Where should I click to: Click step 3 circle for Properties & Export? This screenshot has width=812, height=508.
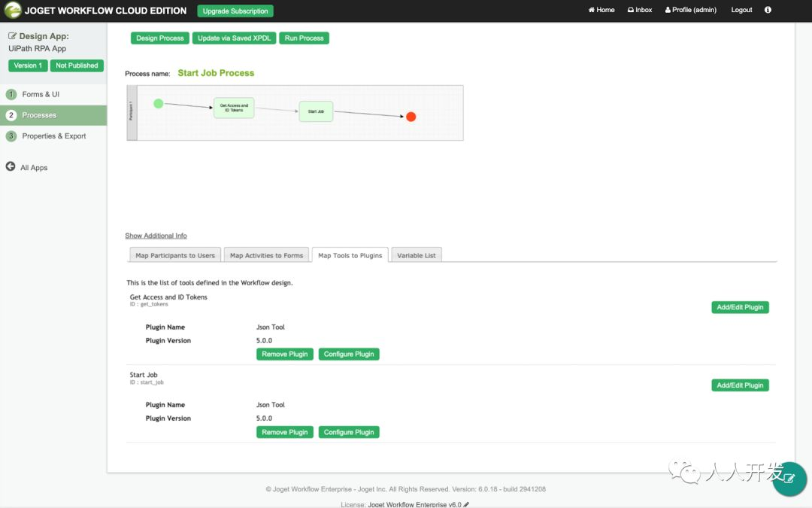click(x=11, y=135)
